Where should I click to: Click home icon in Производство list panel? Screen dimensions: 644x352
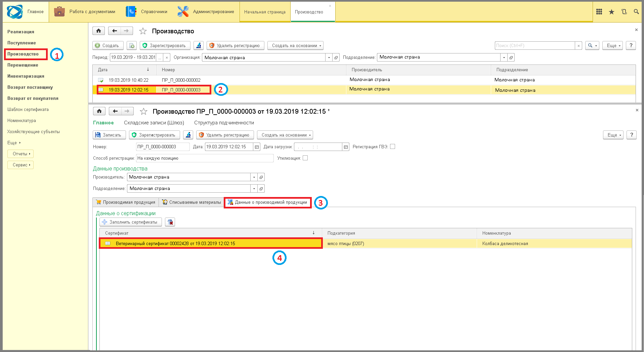[x=98, y=31]
